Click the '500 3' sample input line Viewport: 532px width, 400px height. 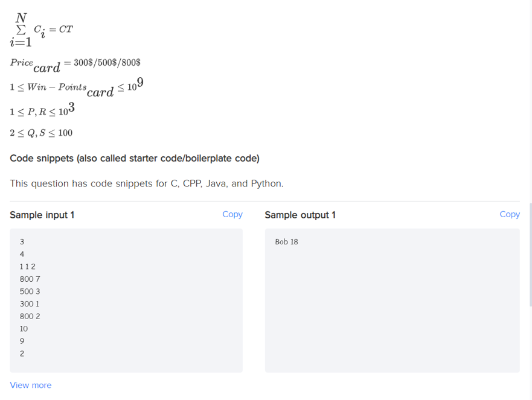(x=30, y=291)
